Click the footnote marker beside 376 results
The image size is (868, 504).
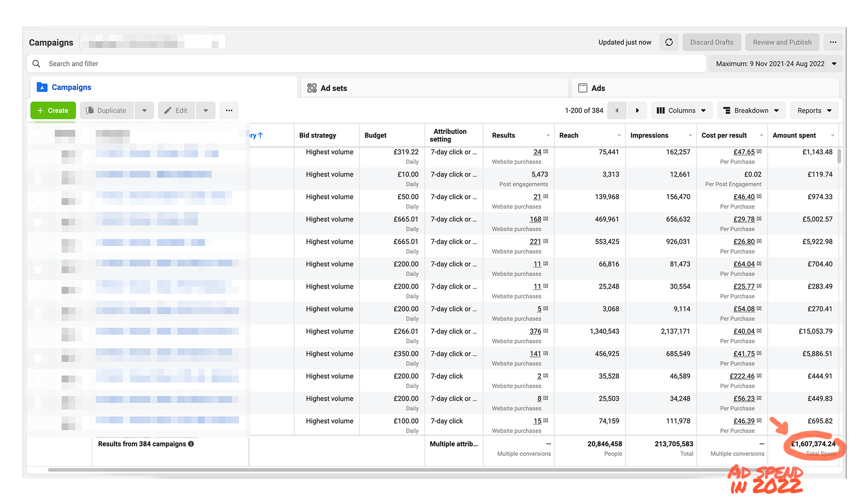(546, 331)
